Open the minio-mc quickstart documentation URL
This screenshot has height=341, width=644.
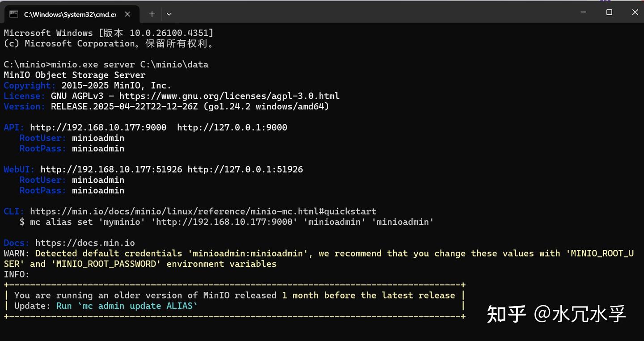[203, 211]
